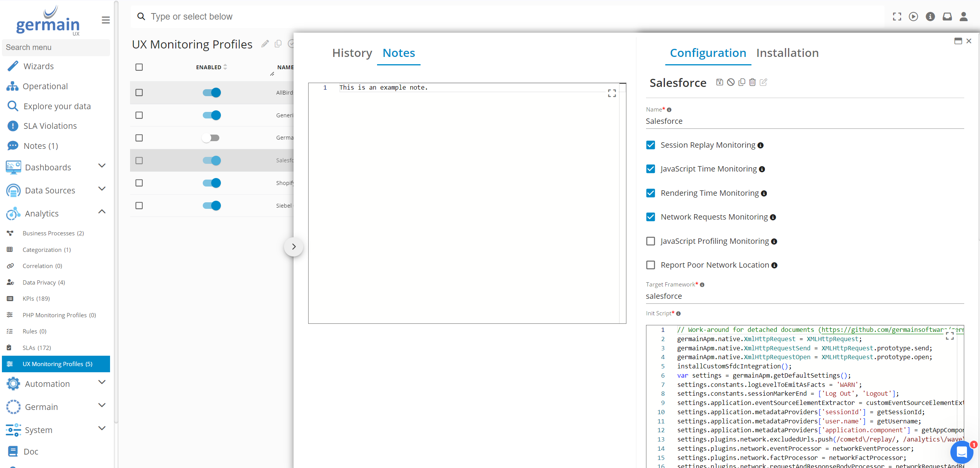
Task: Duplicate the Salesforce profile with the copy icon
Action: click(x=741, y=82)
